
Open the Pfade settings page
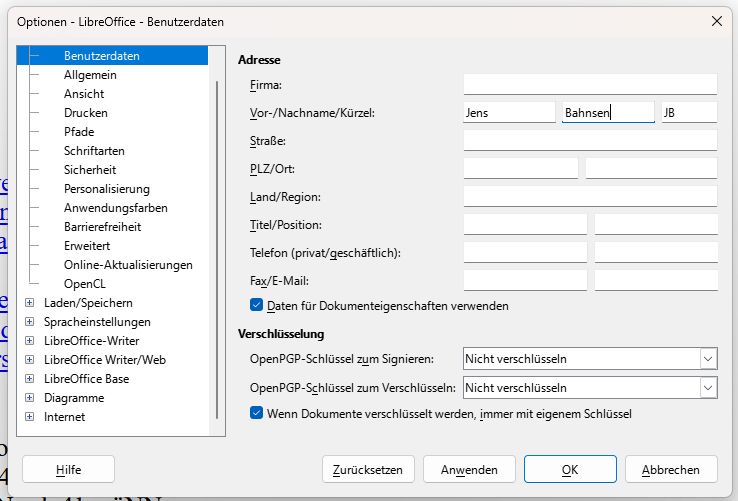[79, 132]
